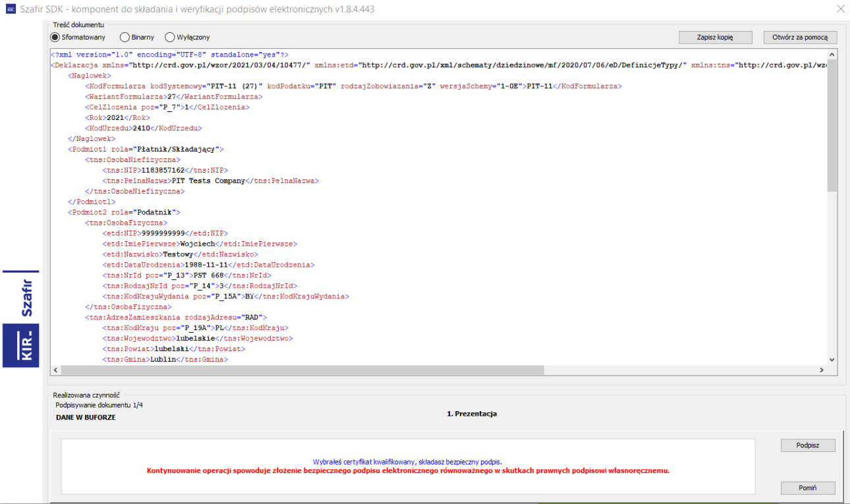Click the KIR logo in left sidebar
This screenshot has width=850, height=504.
point(20,345)
